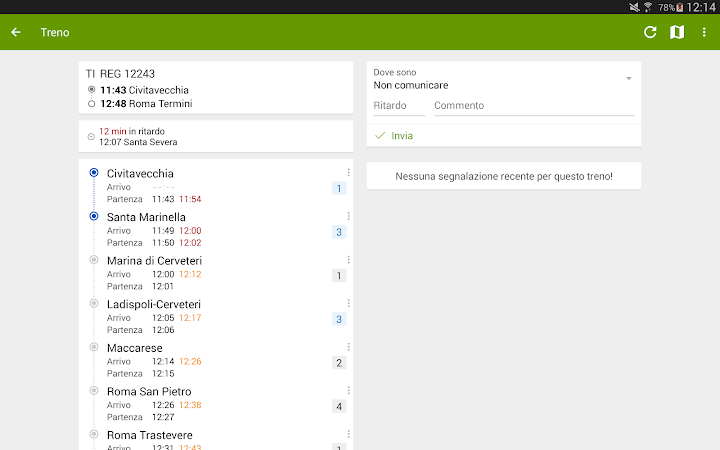Click the platform 1 badge for Marina di Cerveteri
720x450 pixels.
pyautogui.click(x=339, y=276)
